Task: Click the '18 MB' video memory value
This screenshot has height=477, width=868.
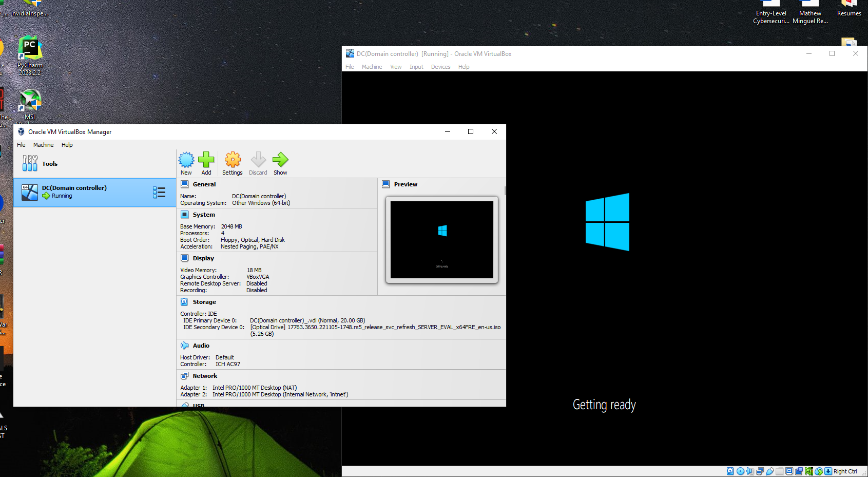Action: 254,270
